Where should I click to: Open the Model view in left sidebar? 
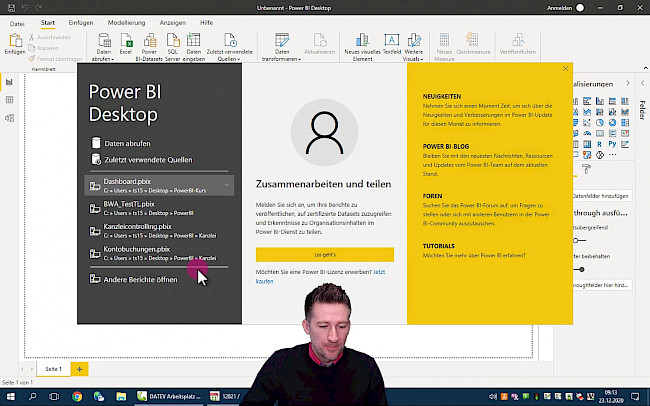(x=9, y=118)
